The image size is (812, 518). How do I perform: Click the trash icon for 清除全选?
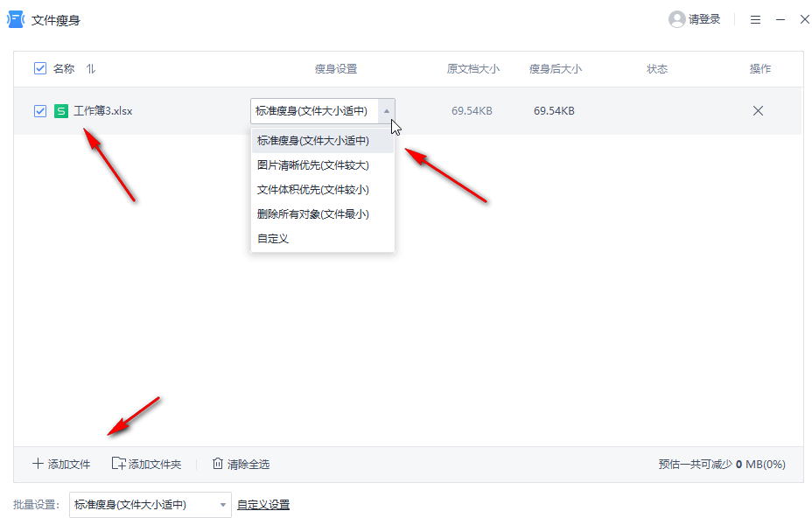click(x=218, y=464)
